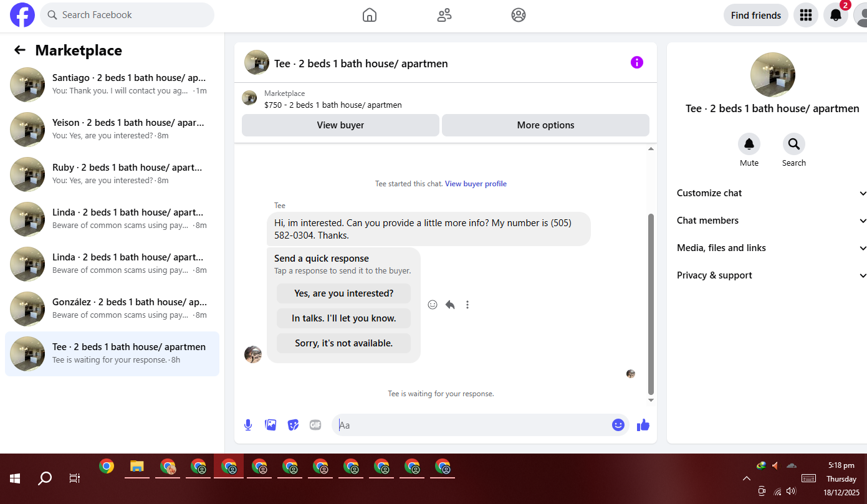Open the Facebook Home feed icon
867x504 pixels.
pyautogui.click(x=370, y=15)
